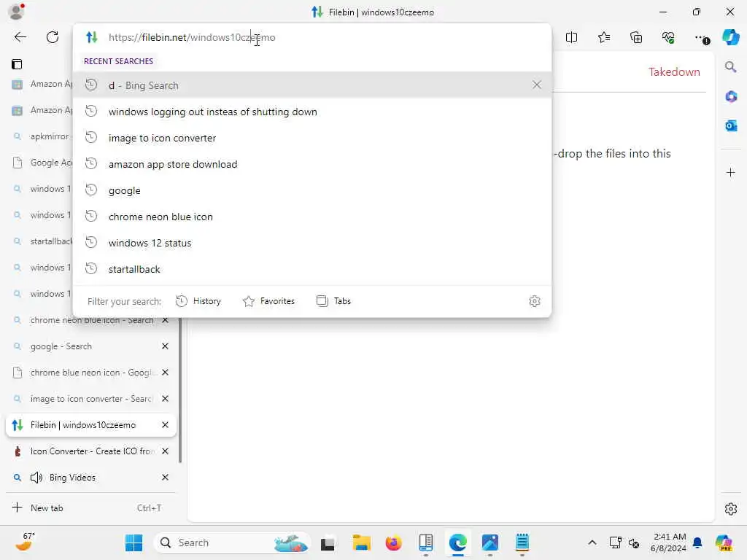Screen dimensions: 747x560
Task: Launch Firefox from the taskbar
Action: 393,542
